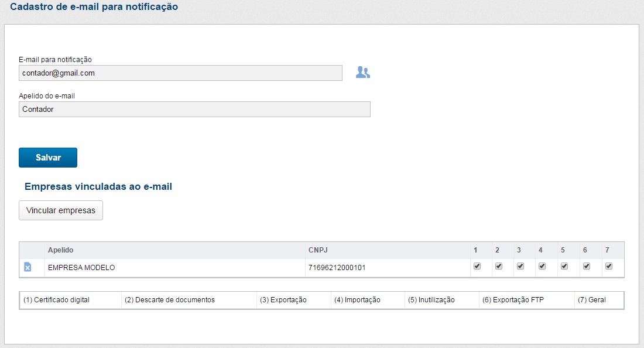This screenshot has height=348, width=644.
Task: Untick column 4 Importação checkbox
Action: pos(542,266)
